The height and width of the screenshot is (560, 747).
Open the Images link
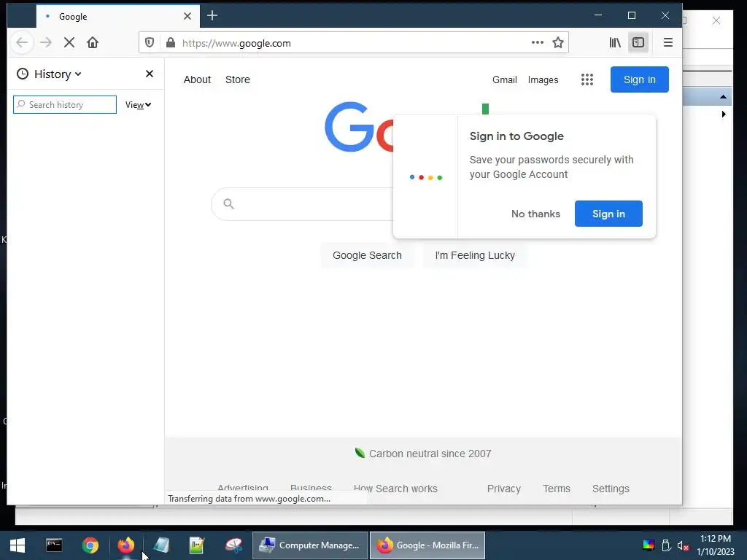(543, 79)
